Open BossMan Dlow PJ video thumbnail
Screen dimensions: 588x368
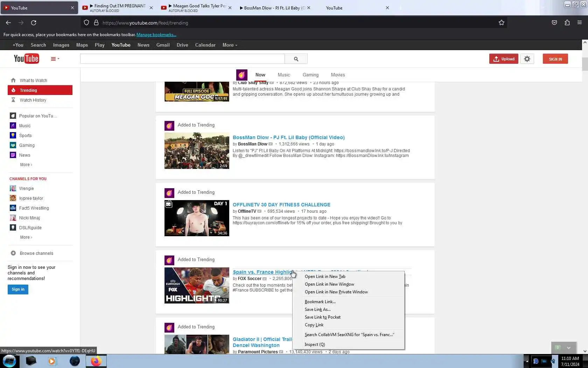197,151
